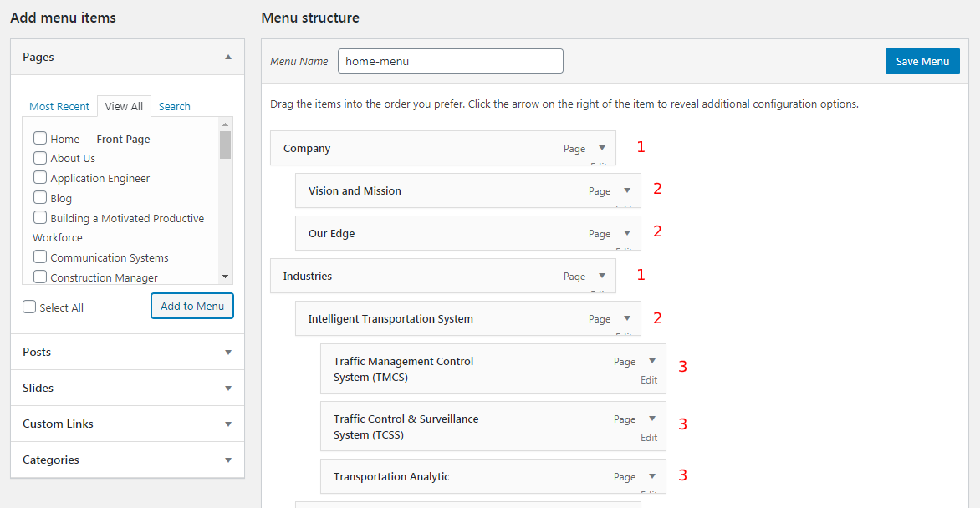Screen dimensions: 980x508
Task: Select the Transportation Analytic menu item
Action: pos(493,476)
